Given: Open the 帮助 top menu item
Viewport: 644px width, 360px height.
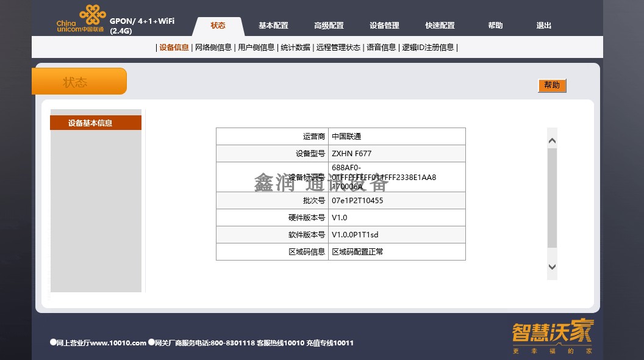Looking at the screenshot, I should pyautogui.click(x=495, y=26).
